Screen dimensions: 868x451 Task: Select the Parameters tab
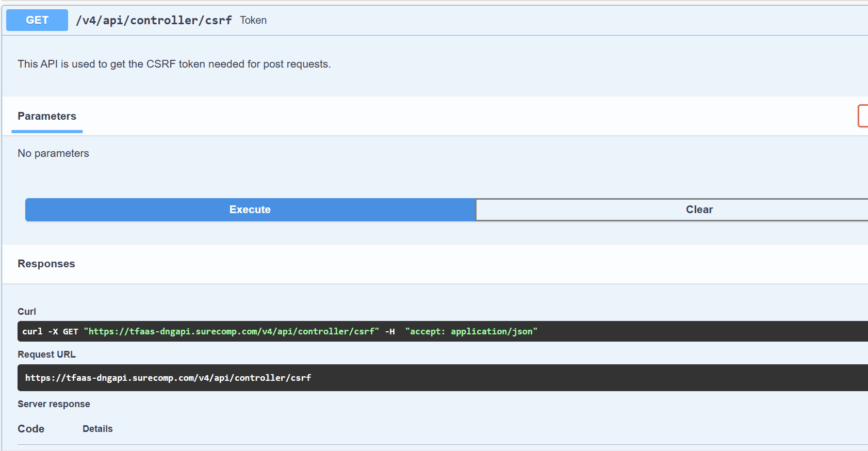coord(47,116)
